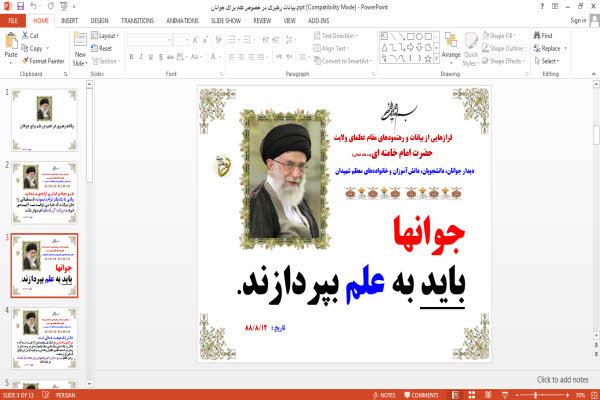This screenshot has height=400, width=600.
Task: Open Quick Styles button
Action: (x=471, y=49)
